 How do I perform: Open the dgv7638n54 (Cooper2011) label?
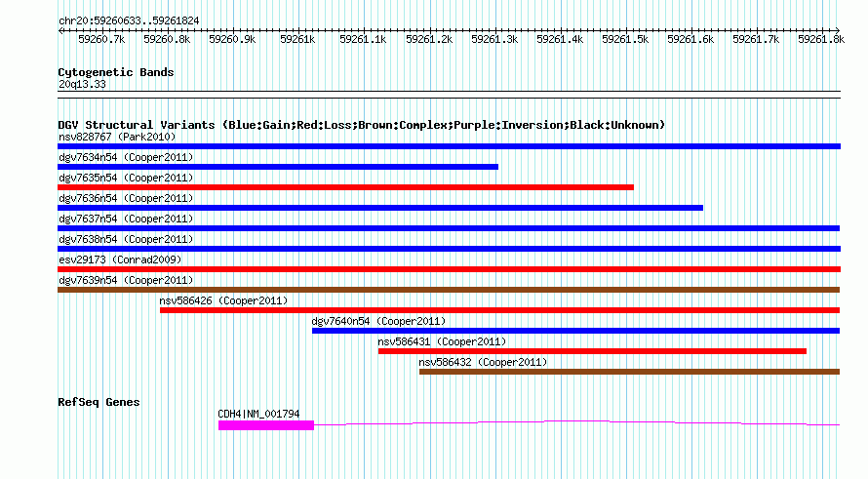126,239
